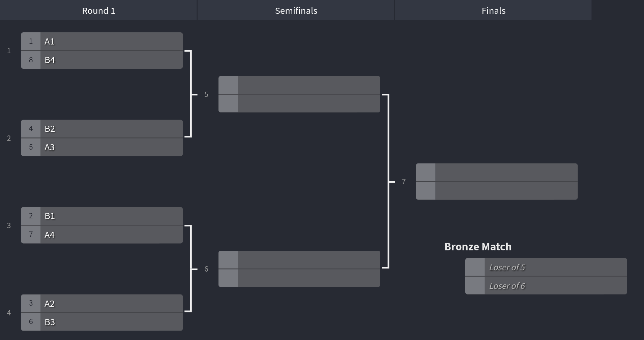644x340 pixels.
Task: Click participant B4 in match 1
Action: 102,60
